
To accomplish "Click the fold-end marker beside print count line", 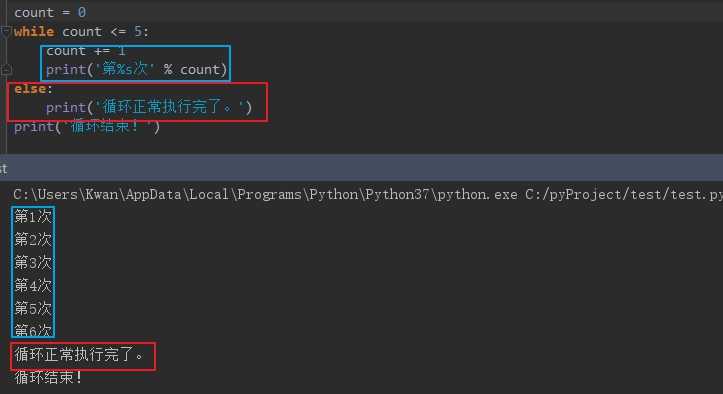I will coord(6,70).
